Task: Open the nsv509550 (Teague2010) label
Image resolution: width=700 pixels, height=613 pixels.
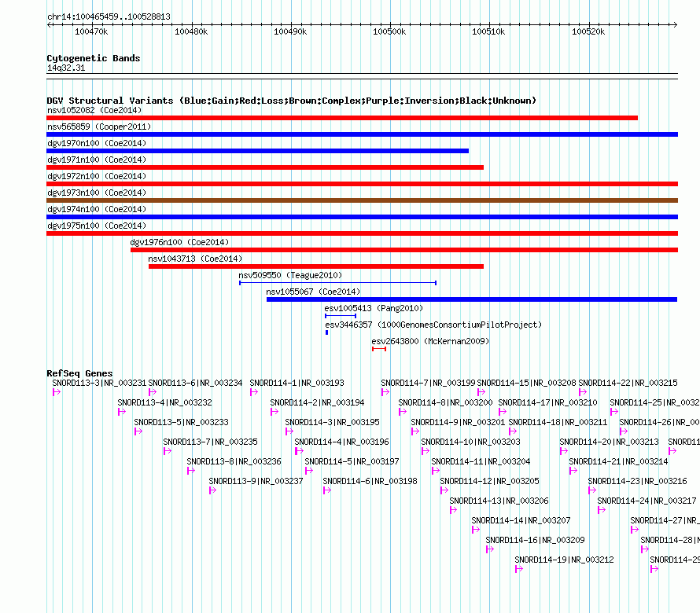Action: pyautogui.click(x=290, y=275)
